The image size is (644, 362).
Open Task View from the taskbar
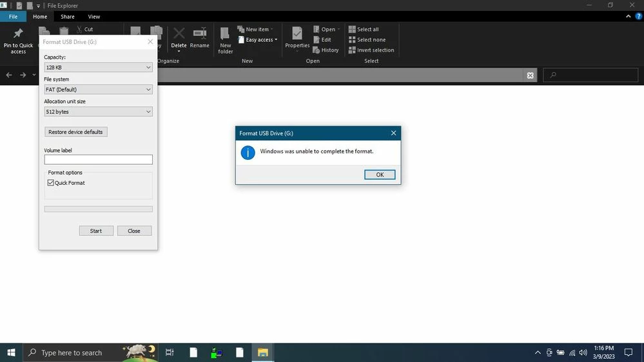[x=169, y=352]
